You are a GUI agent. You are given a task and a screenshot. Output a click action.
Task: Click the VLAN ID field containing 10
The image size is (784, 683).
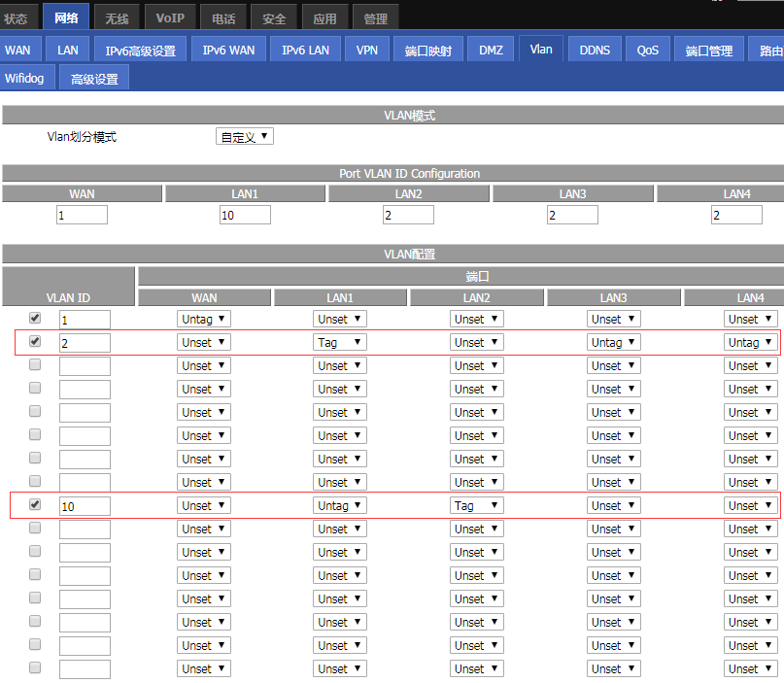click(x=85, y=506)
